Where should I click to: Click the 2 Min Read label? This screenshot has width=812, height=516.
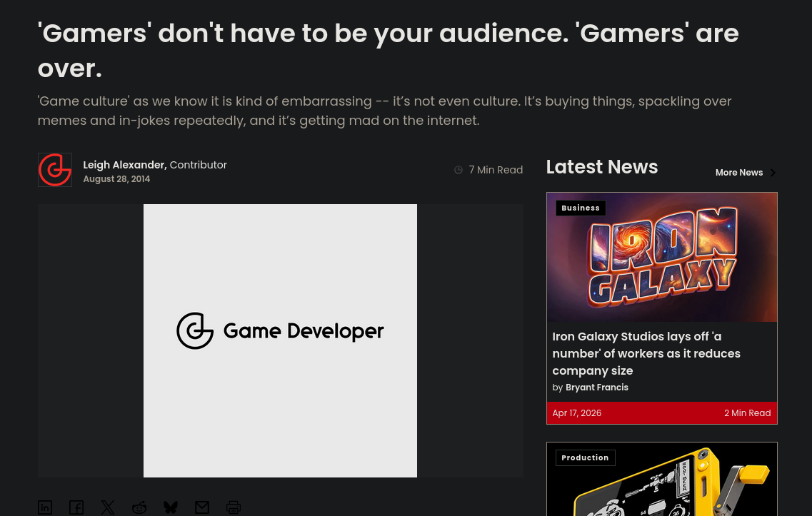[747, 413]
